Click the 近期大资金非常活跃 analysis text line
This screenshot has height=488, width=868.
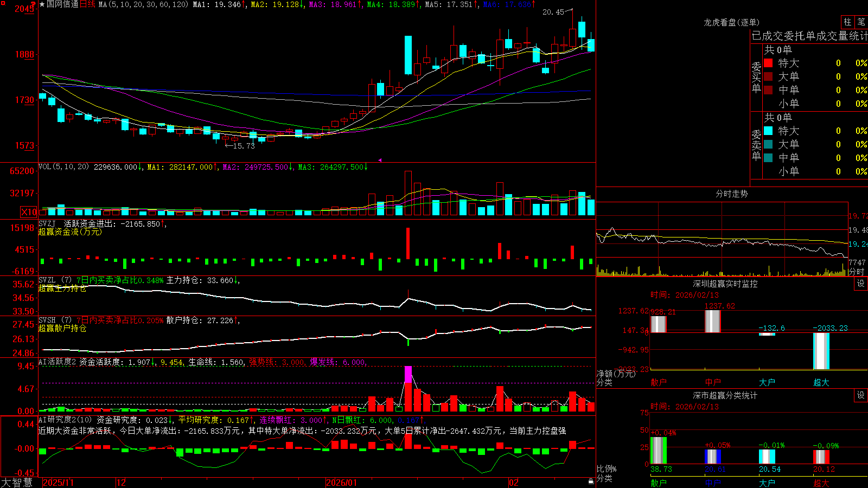[302, 431]
